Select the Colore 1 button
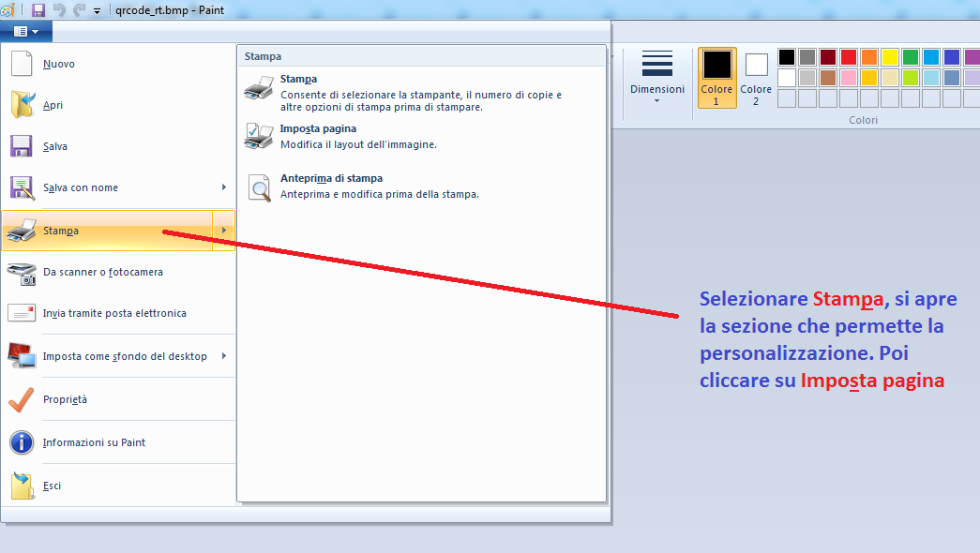 (x=716, y=78)
